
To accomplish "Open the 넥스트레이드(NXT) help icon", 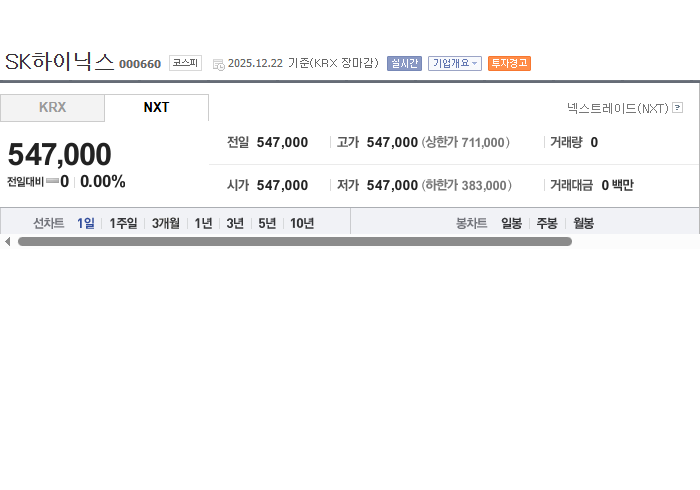I will (x=677, y=108).
